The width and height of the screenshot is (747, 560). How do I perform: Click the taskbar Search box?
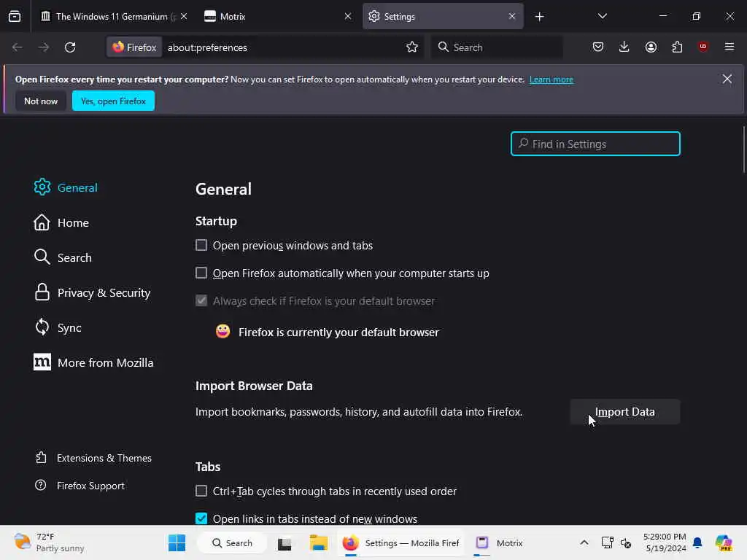232,542
